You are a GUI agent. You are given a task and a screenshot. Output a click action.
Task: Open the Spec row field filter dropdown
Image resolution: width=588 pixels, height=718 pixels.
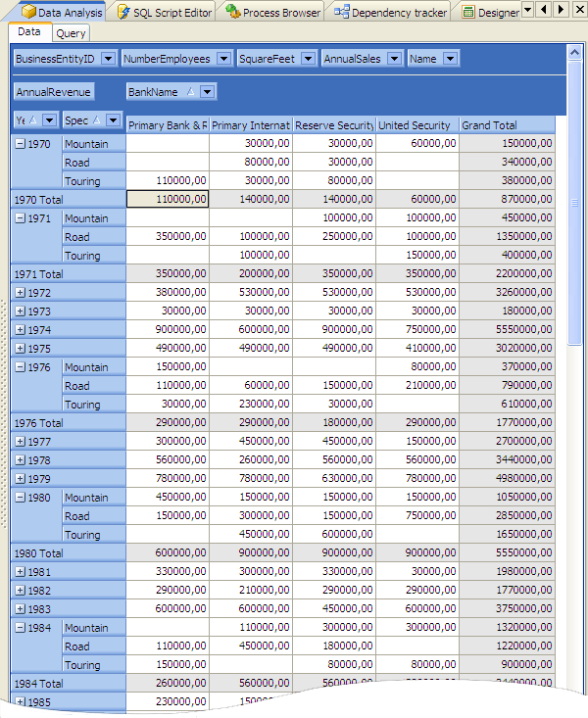pos(113,120)
